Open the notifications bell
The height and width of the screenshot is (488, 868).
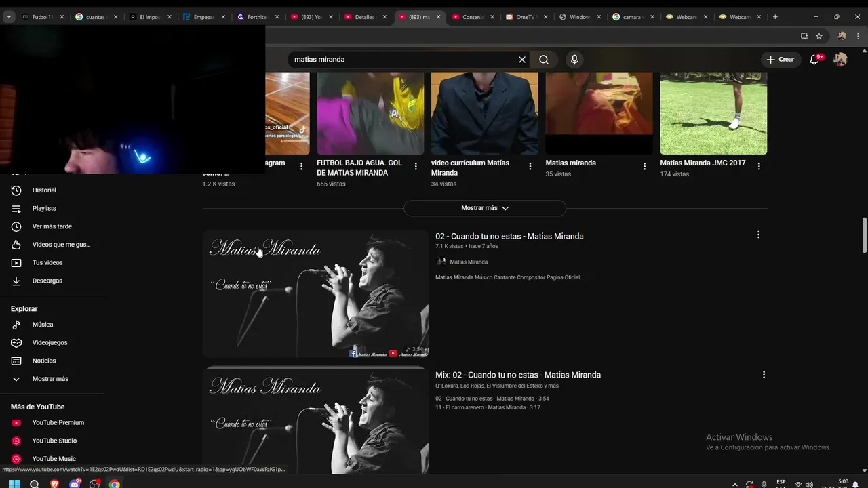(x=814, y=60)
